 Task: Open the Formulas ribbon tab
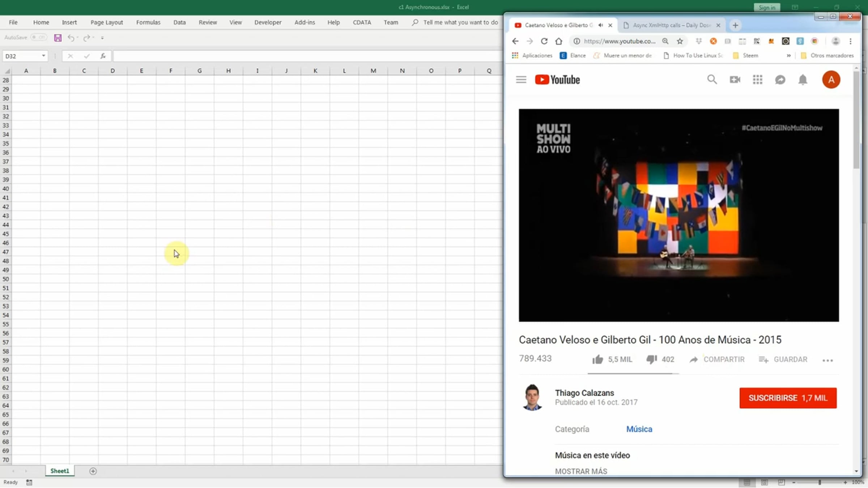tap(148, 22)
